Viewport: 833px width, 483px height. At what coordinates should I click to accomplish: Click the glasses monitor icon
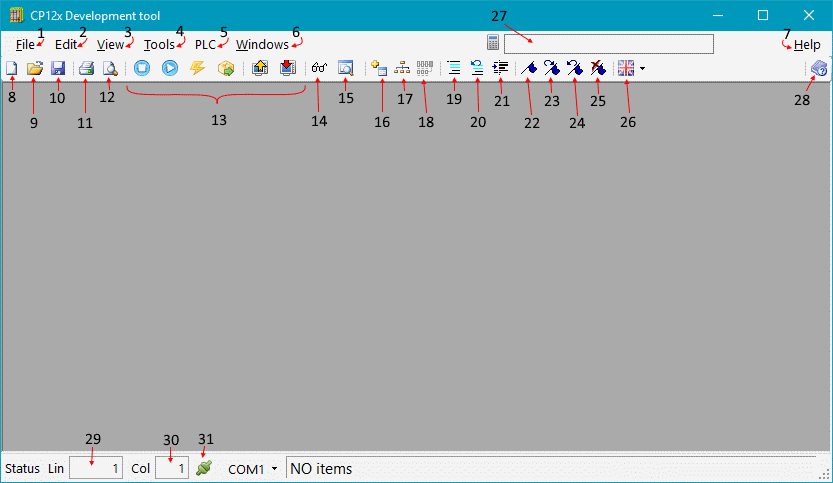[319, 68]
